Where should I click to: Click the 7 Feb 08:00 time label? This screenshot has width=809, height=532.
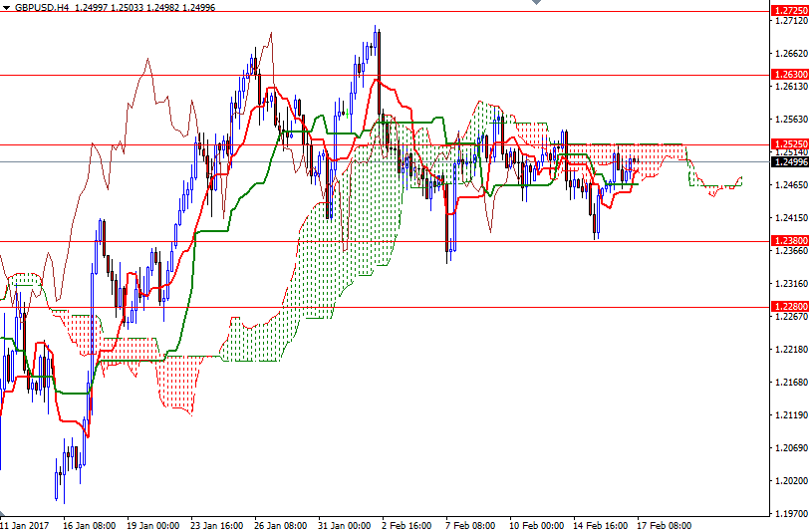[x=470, y=526]
